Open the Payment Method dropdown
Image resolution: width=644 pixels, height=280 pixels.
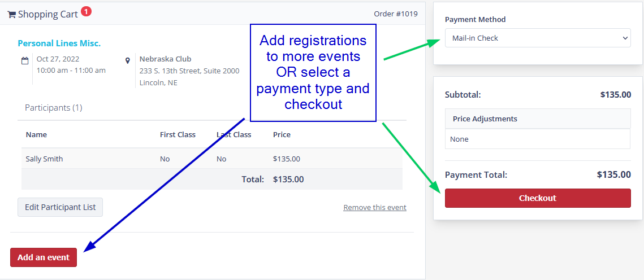pyautogui.click(x=538, y=38)
